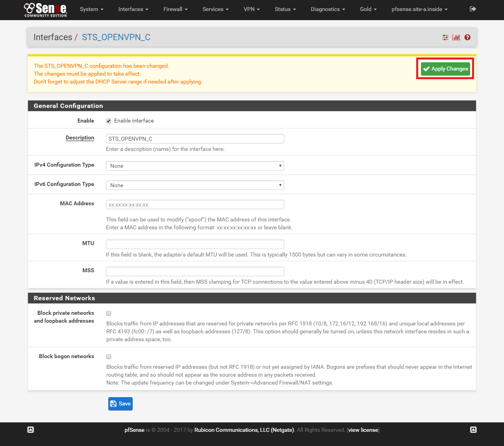The height and width of the screenshot is (446, 504).
Task: Open the Services menu
Action: 215,9
